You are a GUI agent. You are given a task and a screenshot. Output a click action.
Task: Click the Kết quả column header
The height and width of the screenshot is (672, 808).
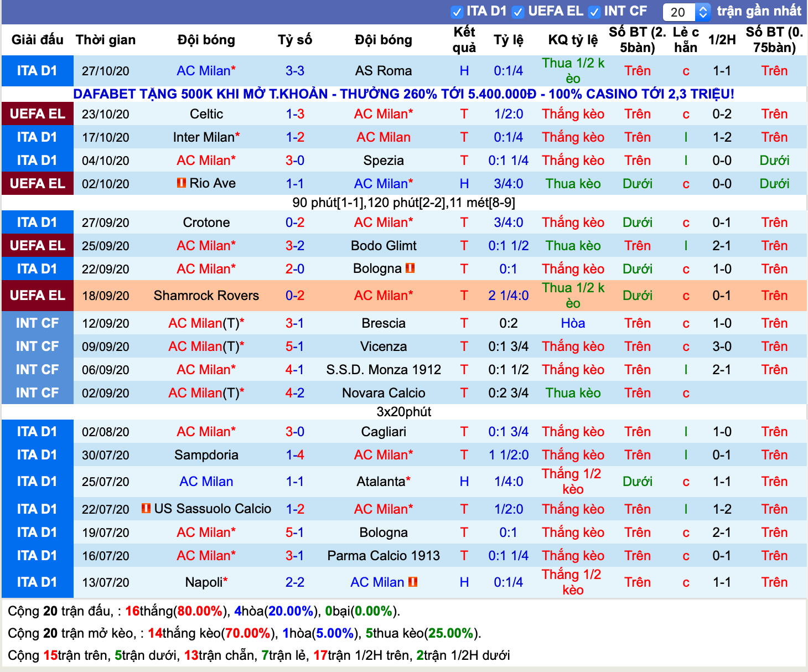464,40
